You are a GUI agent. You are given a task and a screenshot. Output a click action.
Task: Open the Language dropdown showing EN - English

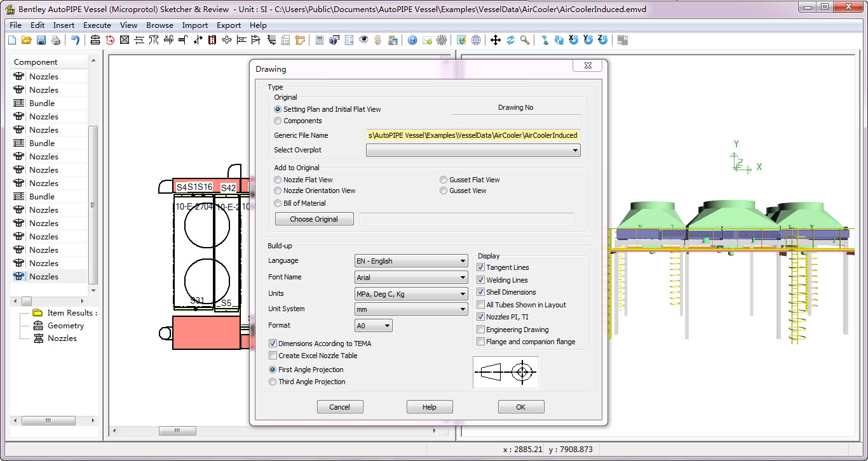click(411, 261)
